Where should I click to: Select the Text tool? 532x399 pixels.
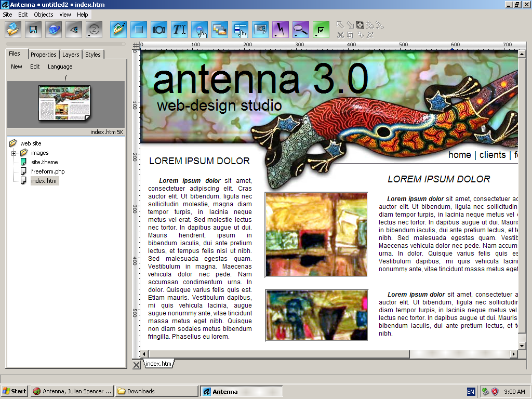pyautogui.click(x=179, y=29)
